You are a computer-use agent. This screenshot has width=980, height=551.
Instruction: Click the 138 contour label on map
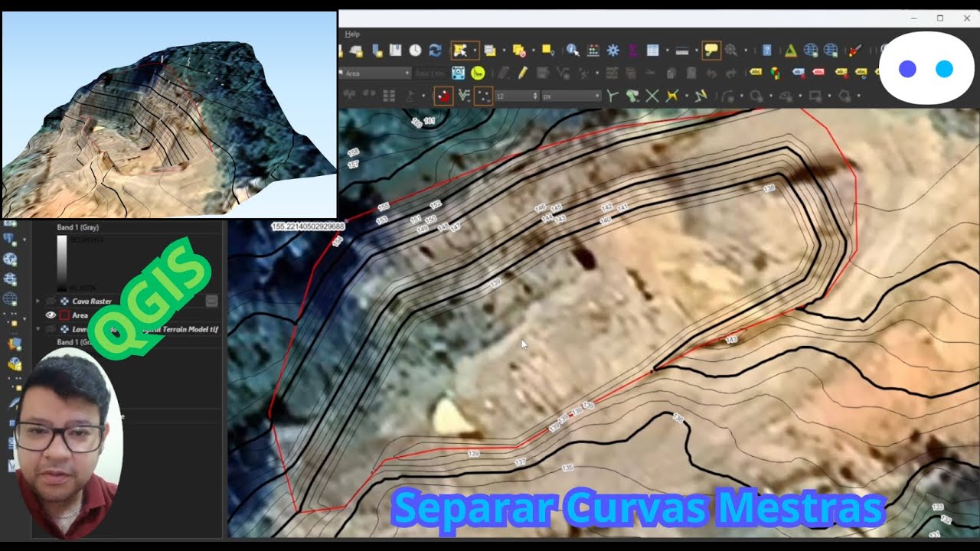pos(769,187)
